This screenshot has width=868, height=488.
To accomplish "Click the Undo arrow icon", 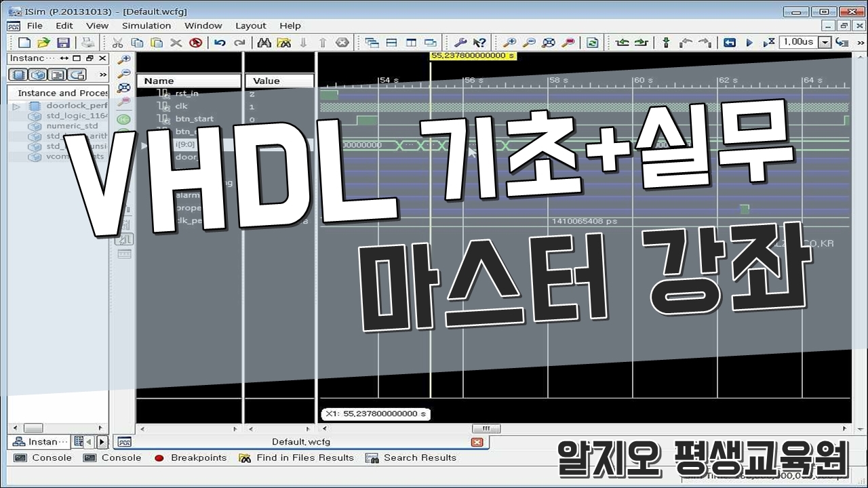I will tap(220, 42).
